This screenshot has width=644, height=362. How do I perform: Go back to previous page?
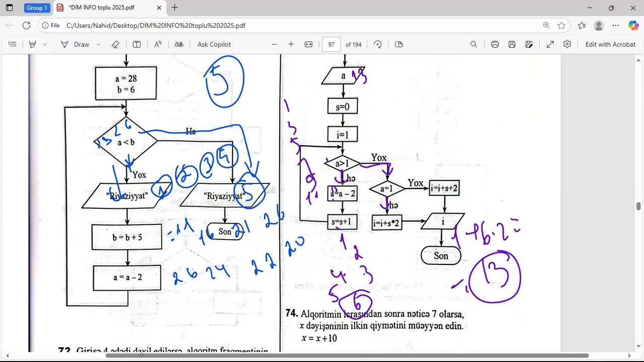(10, 25)
